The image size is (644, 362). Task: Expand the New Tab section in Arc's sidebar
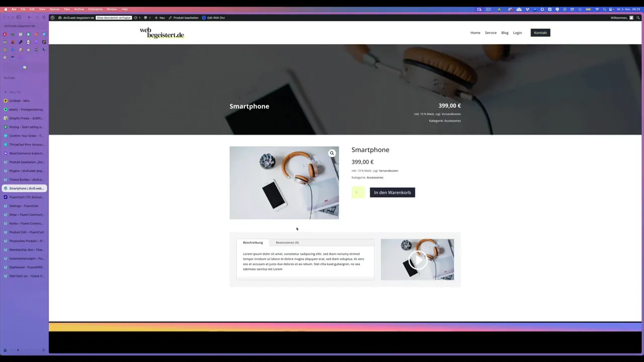click(15, 92)
